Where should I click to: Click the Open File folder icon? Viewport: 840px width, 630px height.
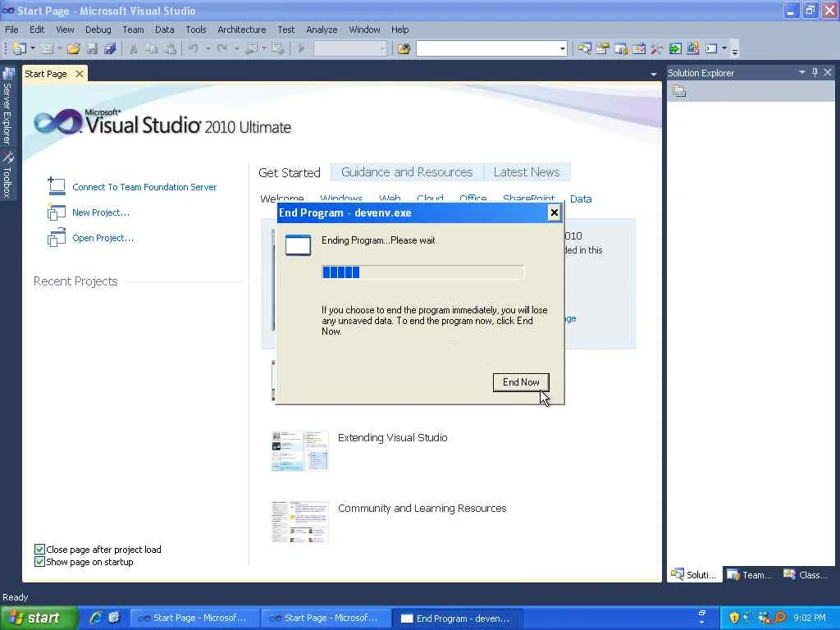73,48
